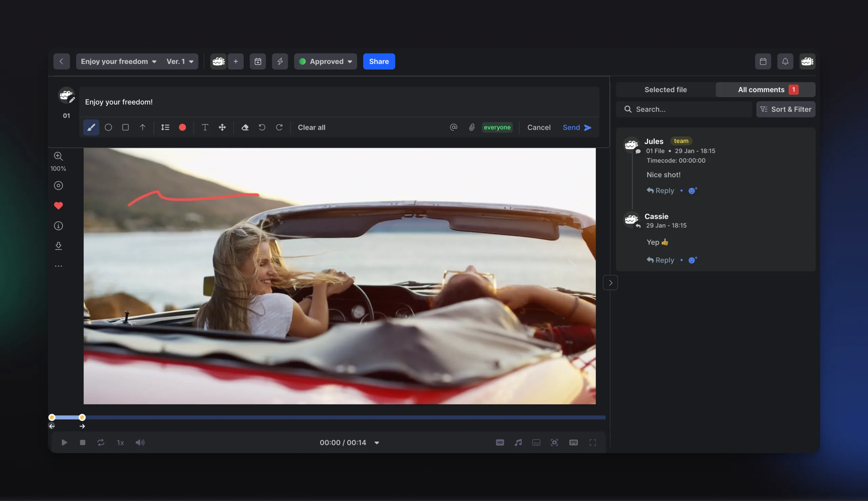The image size is (868, 501).
Task: Pick the red annotation color swatch
Action: [182, 127]
